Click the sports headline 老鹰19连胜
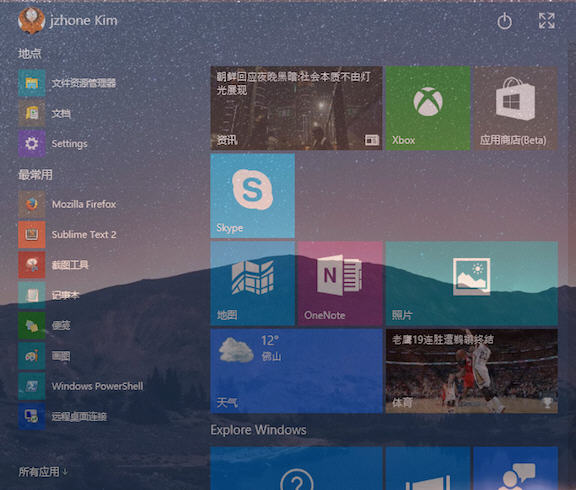The image size is (576, 490). point(442,339)
